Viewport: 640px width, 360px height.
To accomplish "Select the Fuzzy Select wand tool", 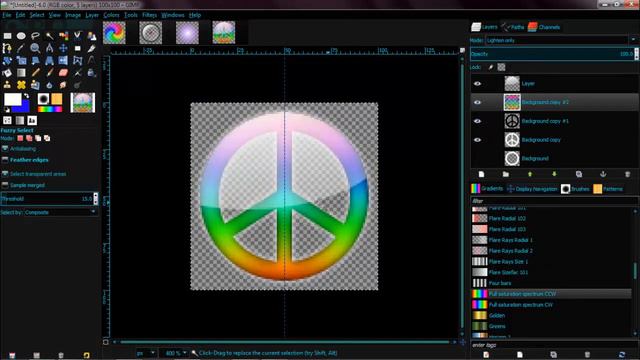I will pos(49,36).
